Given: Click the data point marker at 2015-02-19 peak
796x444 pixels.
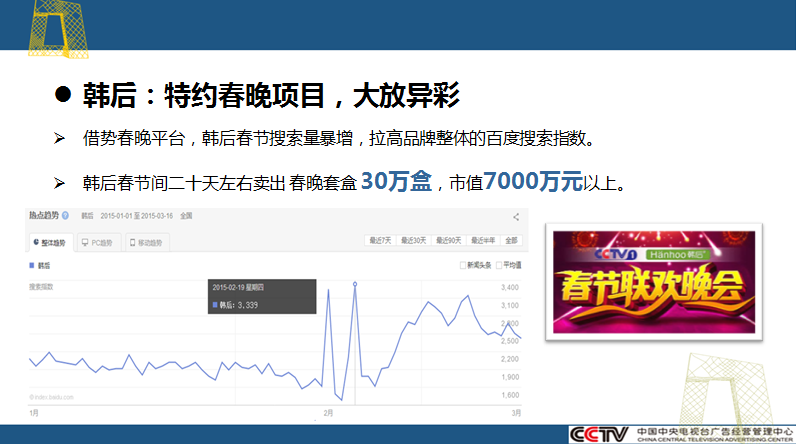Looking at the screenshot, I should [355, 284].
